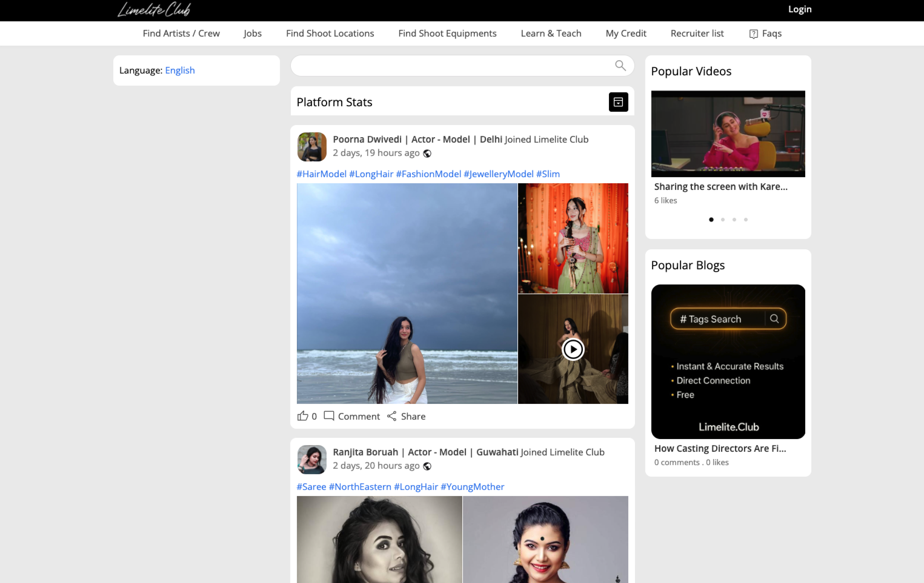
Task: Click the Share network icon
Action: [392, 416]
